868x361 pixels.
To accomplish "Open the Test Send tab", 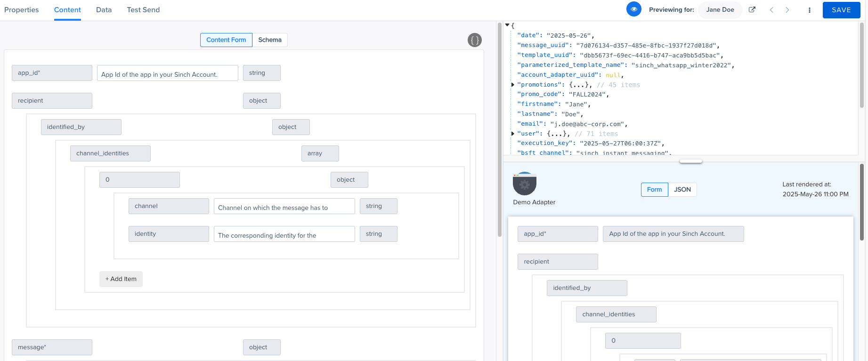I will click(143, 10).
